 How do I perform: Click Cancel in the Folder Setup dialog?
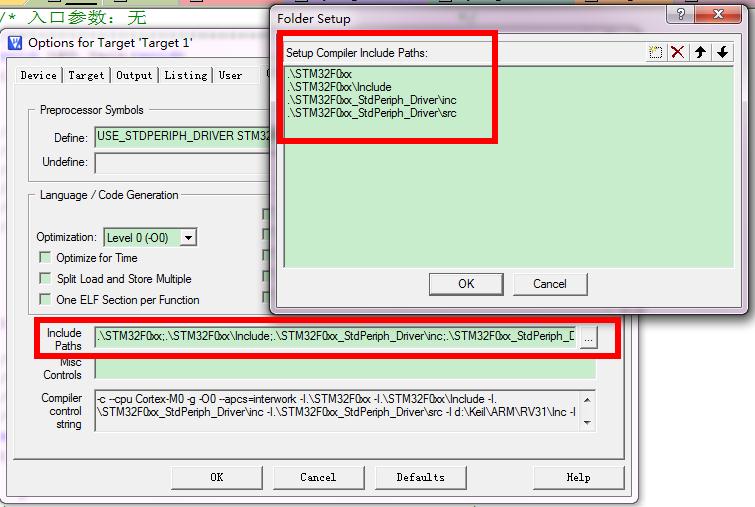550,284
